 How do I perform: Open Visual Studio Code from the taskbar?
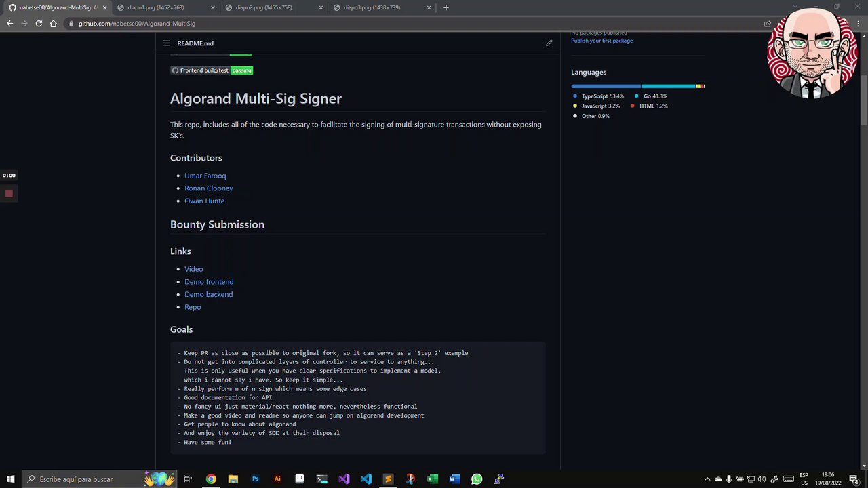tap(366, 479)
